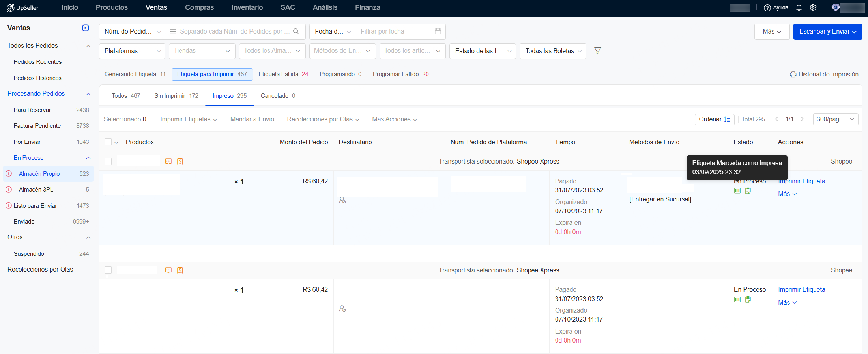Open Historial de Impresión link
This screenshot has width=868, height=354.
(824, 75)
